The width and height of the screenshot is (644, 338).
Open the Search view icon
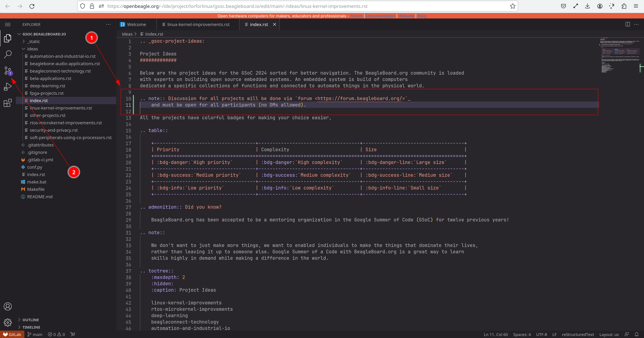click(8, 54)
